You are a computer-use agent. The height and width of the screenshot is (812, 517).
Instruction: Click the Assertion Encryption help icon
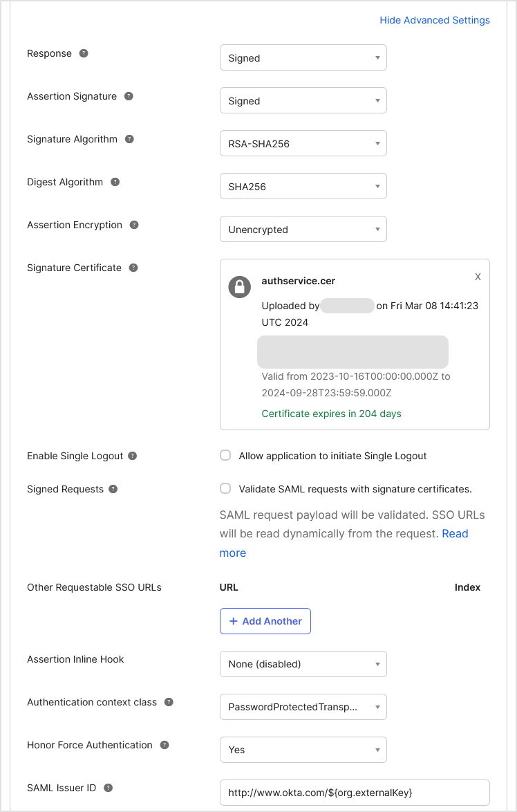pyautogui.click(x=135, y=225)
